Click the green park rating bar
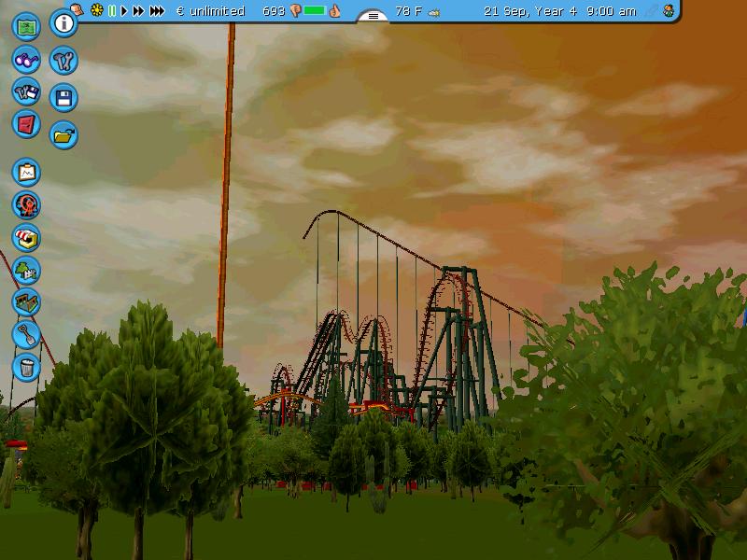This screenshot has height=560, width=747. [x=315, y=10]
